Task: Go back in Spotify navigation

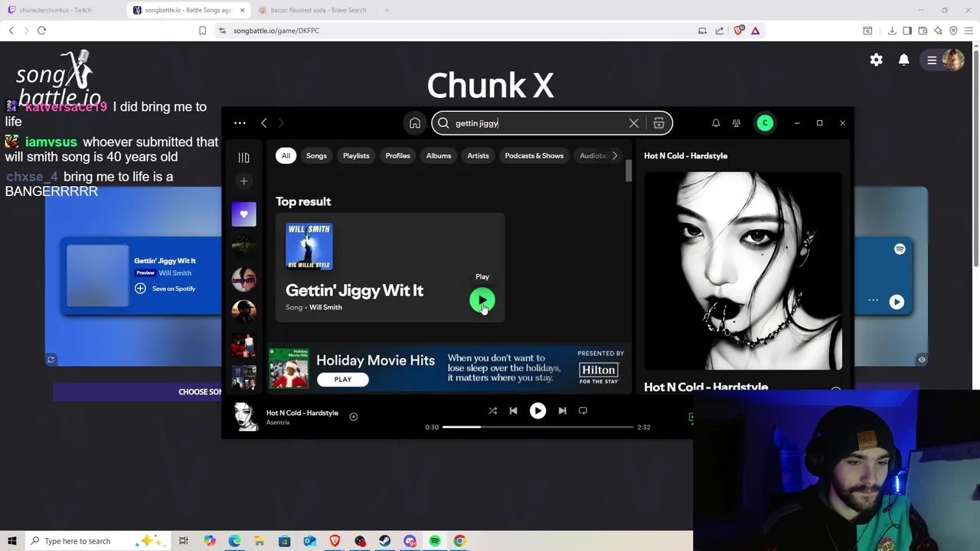Action: click(264, 122)
